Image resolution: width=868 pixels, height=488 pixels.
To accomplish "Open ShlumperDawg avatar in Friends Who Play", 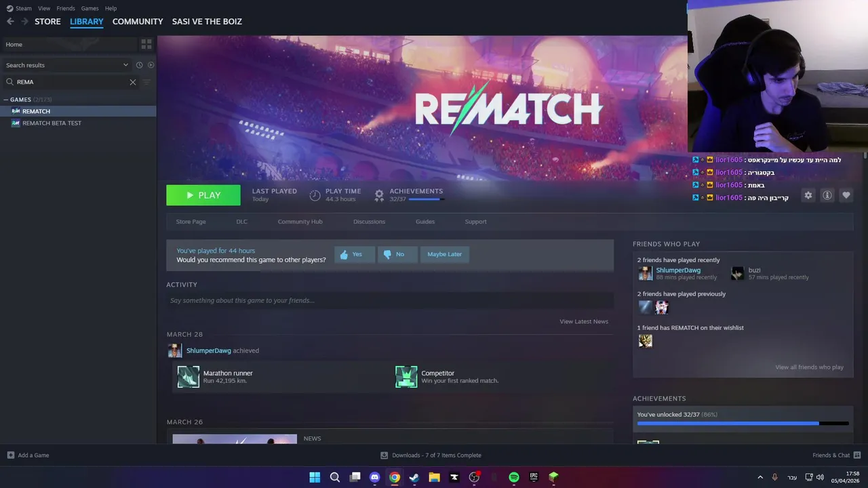I will [x=645, y=273].
